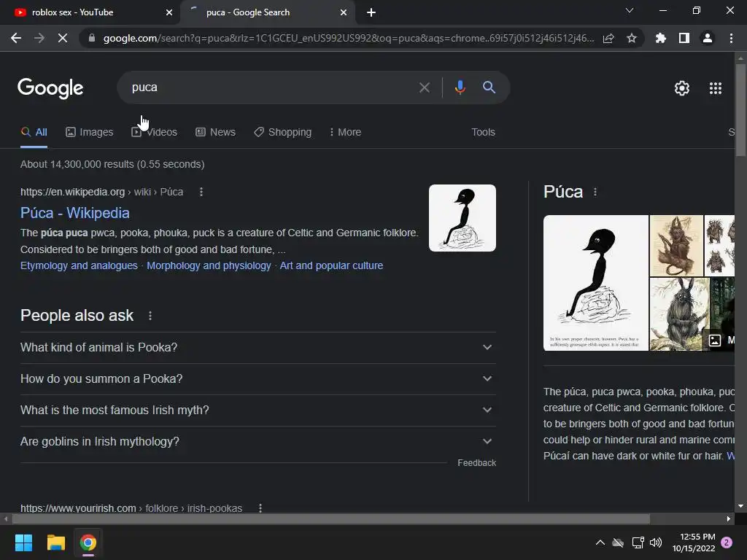Open the More search categories menu
The image size is (747, 560).
(345, 133)
